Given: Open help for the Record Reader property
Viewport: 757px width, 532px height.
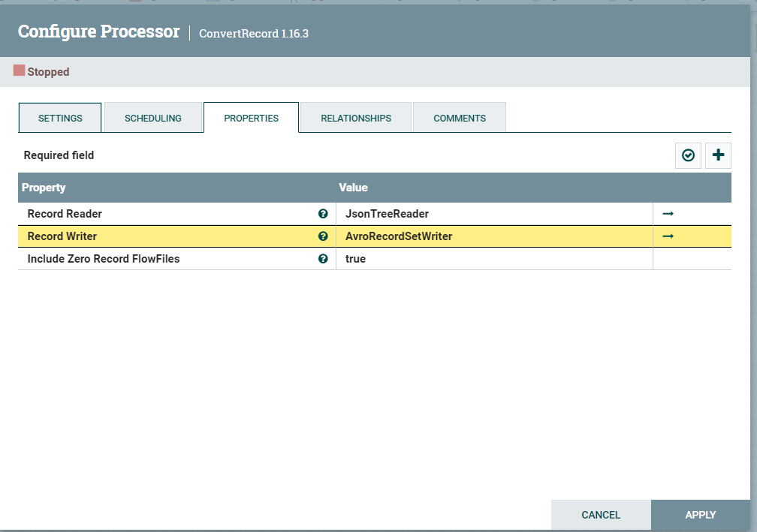Looking at the screenshot, I should coord(323,214).
